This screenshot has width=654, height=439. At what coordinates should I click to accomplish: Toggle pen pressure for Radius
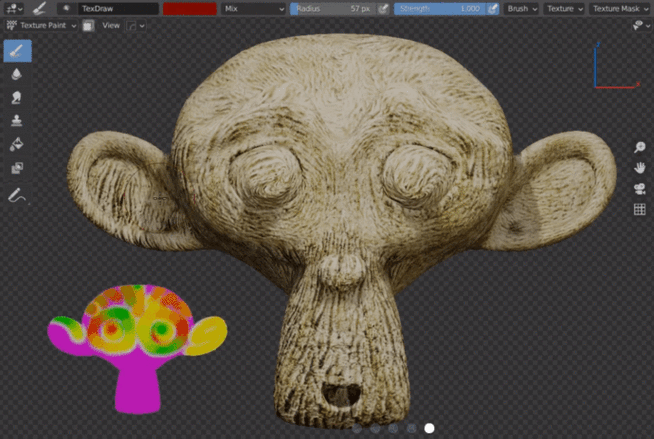[383, 8]
